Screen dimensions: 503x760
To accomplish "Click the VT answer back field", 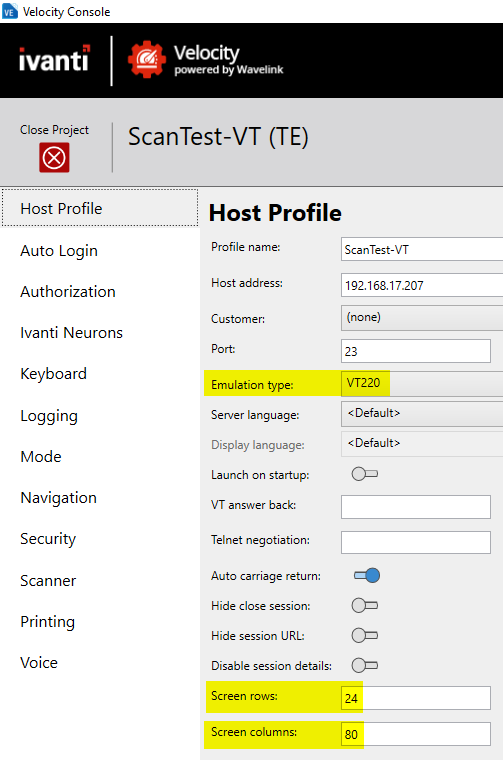I will pos(416,507).
